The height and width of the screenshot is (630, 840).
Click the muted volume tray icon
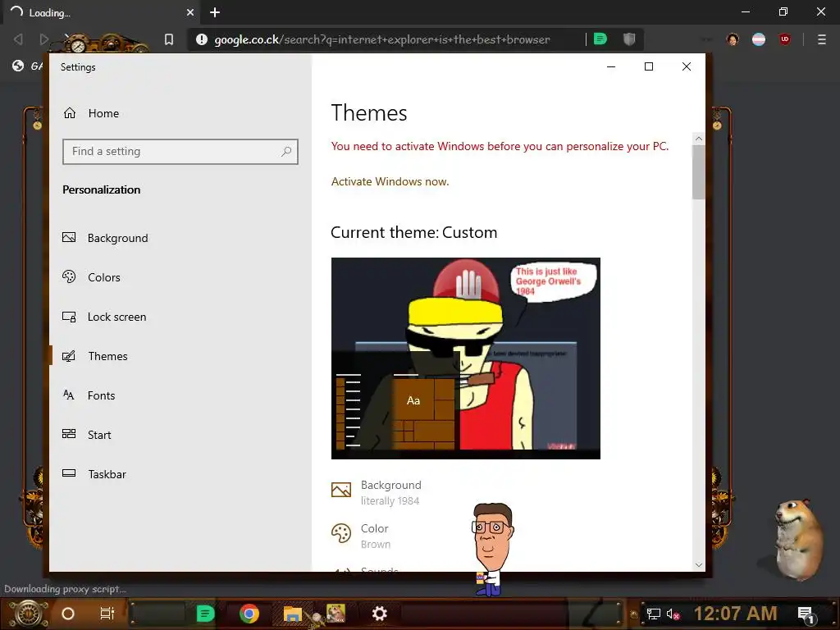[x=673, y=614]
